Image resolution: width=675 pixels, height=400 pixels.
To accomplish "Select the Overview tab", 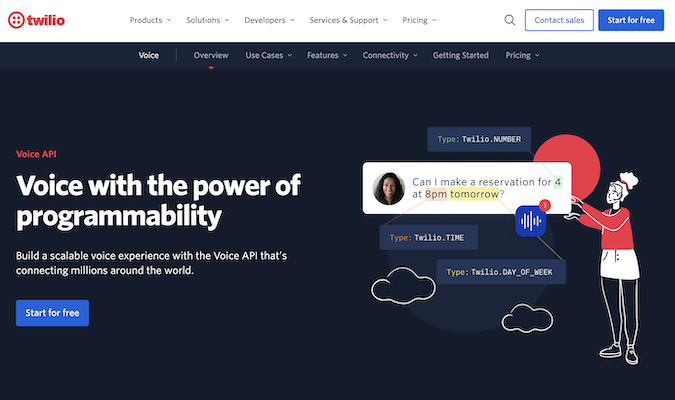I will click(x=211, y=56).
